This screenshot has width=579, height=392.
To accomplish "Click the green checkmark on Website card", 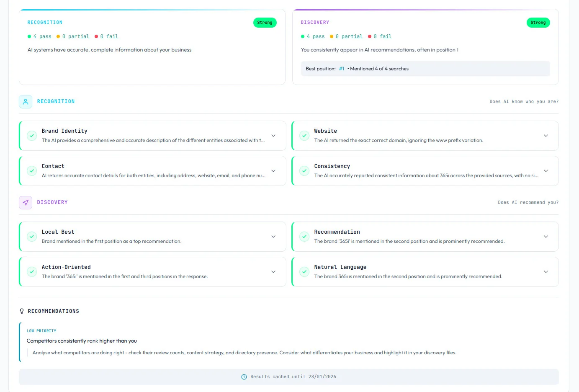I will [304, 136].
